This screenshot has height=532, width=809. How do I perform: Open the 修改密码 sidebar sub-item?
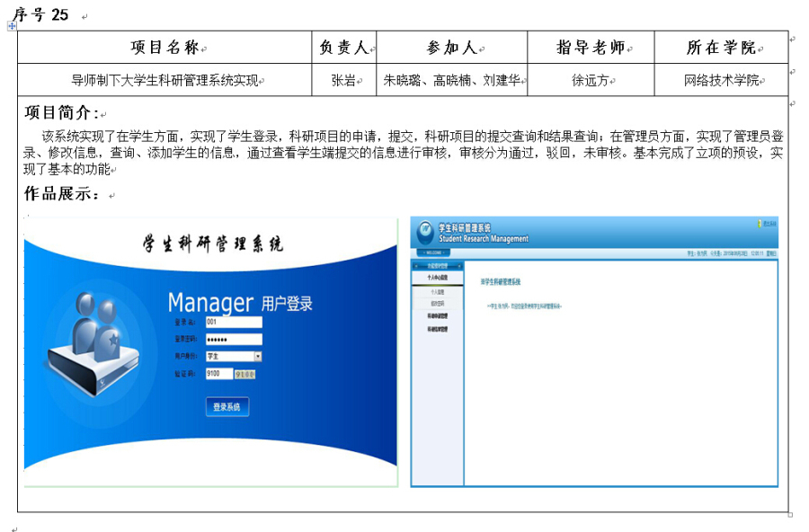[438, 304]
